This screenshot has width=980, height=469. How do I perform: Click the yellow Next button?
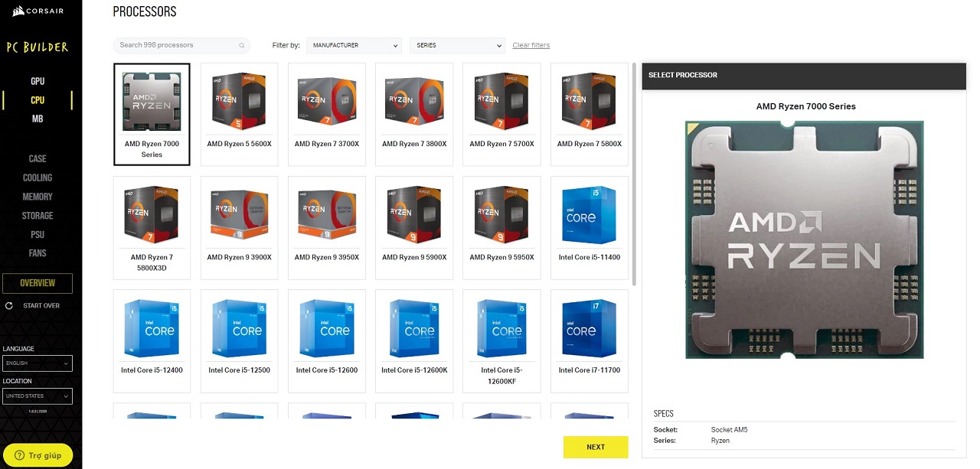coord(596,447)
